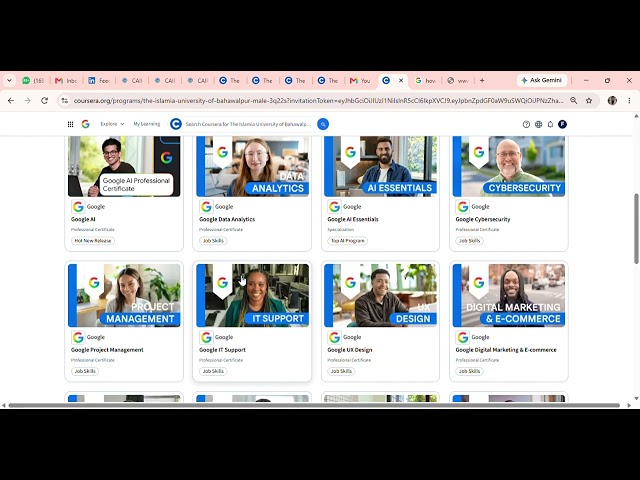Open Digital Marketing & E-commerce image
This screenshot has width=640, height=480.
[x=509, y=295]
